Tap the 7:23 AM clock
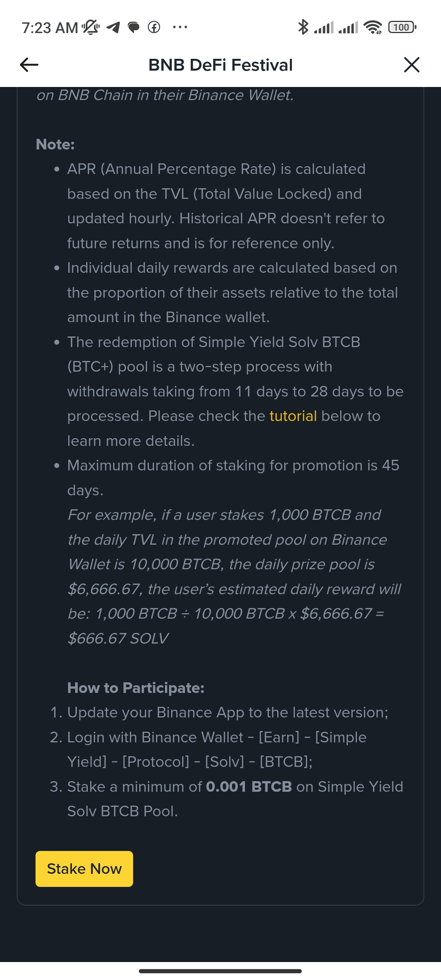 tap(49, 28)
